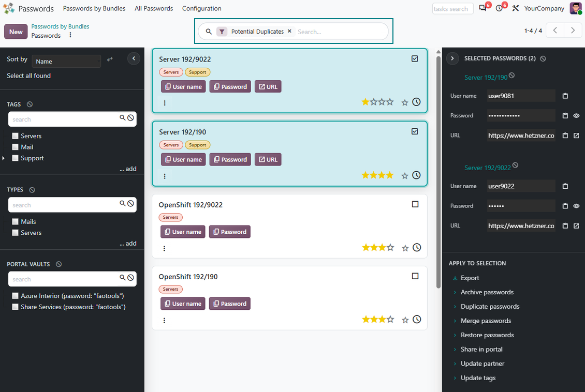This screenshot has width=585, height=392.
Task: Expand the Support tag tree arrow
Action: click(3, 158)
